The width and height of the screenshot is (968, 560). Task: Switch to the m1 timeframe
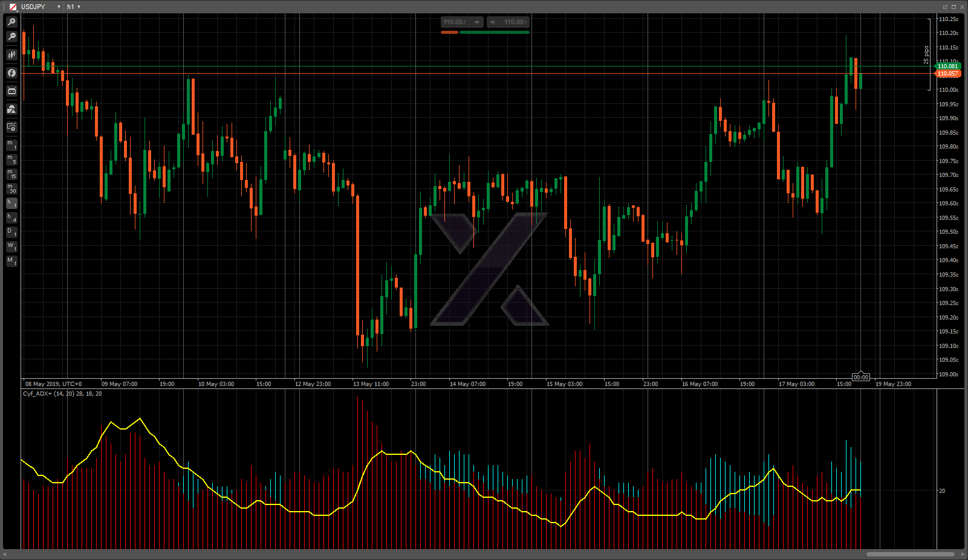coord(11,144)
